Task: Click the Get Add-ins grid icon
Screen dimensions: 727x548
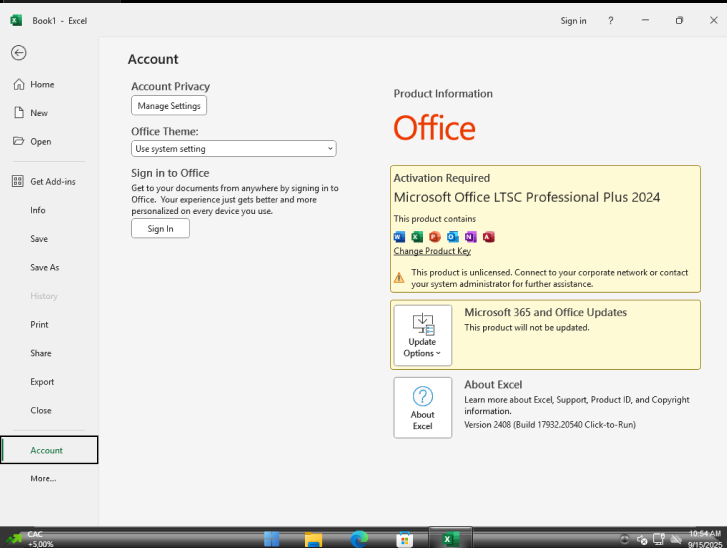Action: [18, 181]
